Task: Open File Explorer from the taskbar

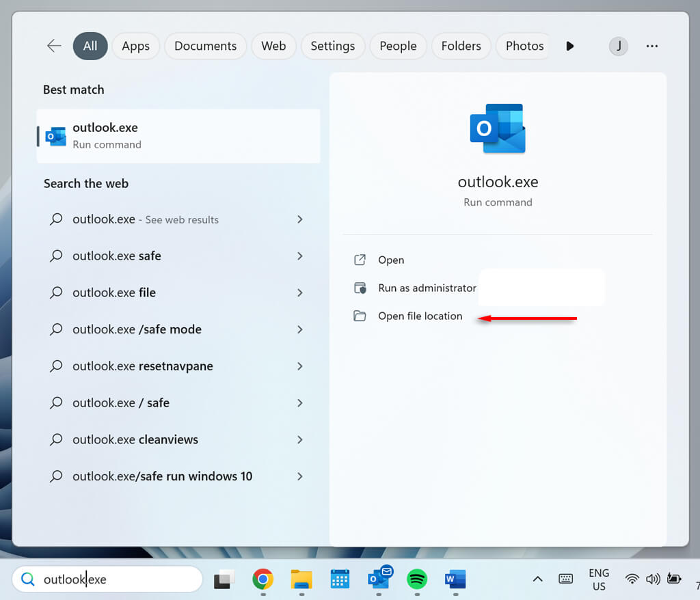Action: point(301,579)
